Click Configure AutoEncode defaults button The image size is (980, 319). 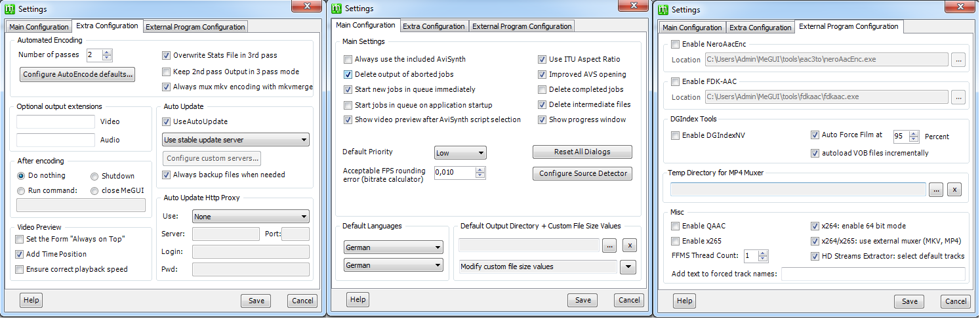click(x=78, y=74)
